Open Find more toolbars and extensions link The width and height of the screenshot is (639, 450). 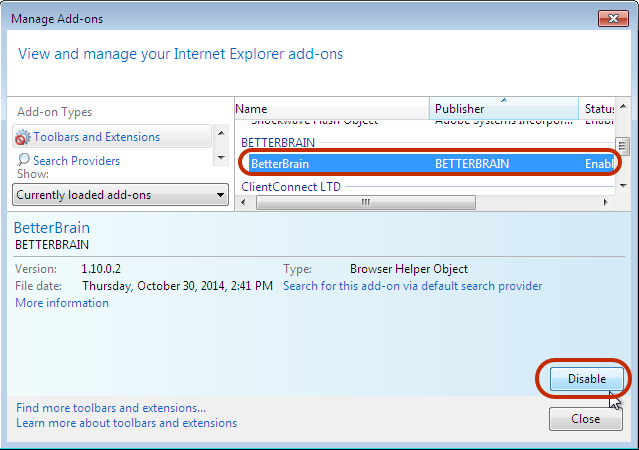(111, 408)
